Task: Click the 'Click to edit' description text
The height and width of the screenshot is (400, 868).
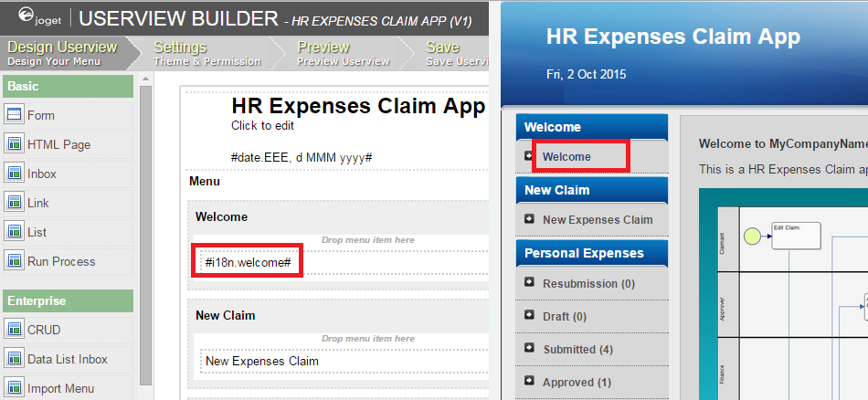Action: (262, 126)
